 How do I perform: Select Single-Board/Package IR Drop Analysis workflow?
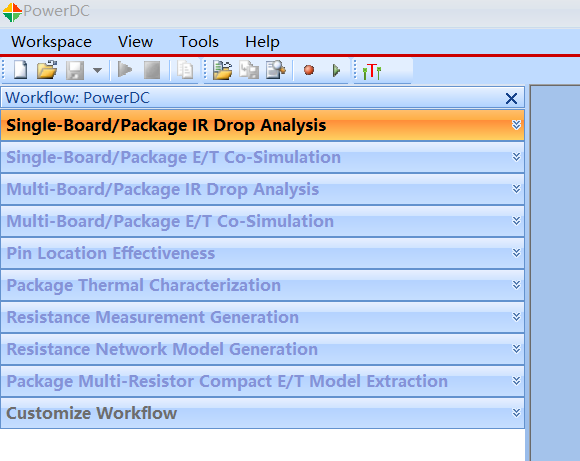tap(262, 125)
